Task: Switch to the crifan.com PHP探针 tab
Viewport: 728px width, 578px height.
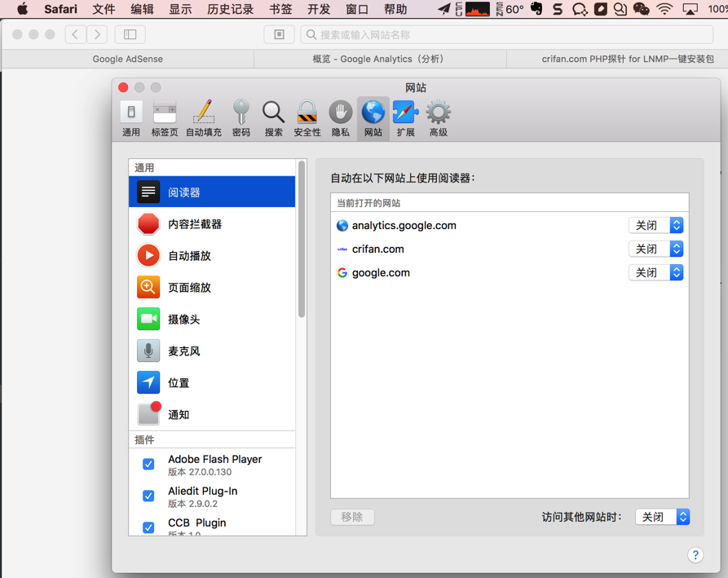Action: 617,59
